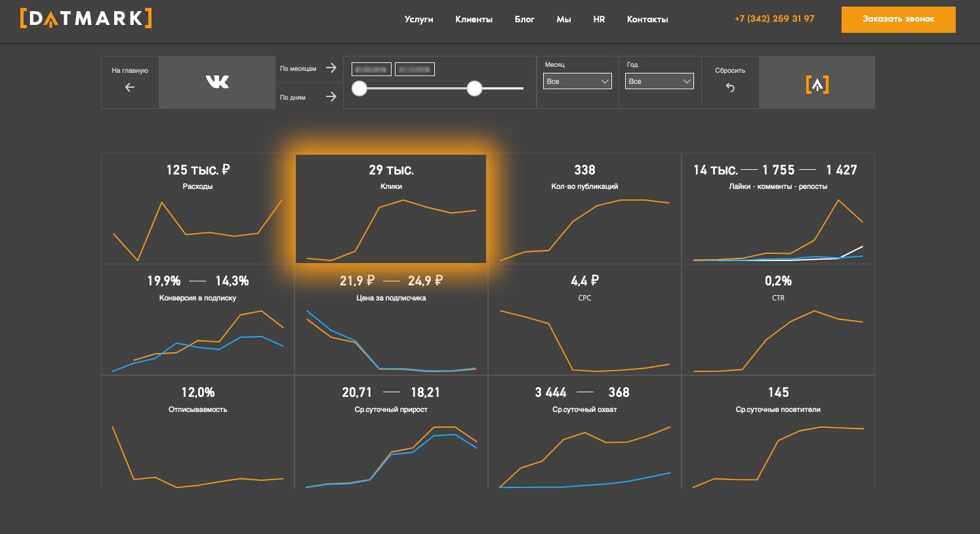The image size is (980, 534).
Task: Open the Конверсия в подписку chart card
Action: tap(197, 319)
